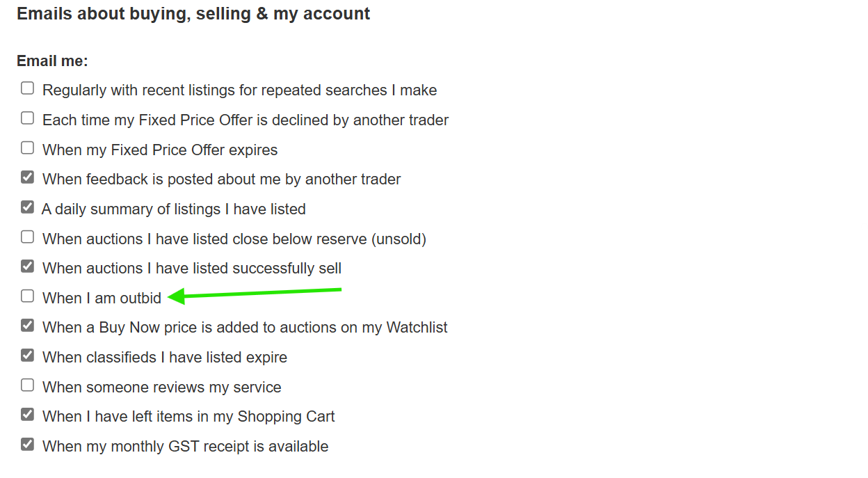Screen dimensions: 868x478
Task: Click the 'When my Fixed Price Offer expires' text
Action: pos(160,150)
